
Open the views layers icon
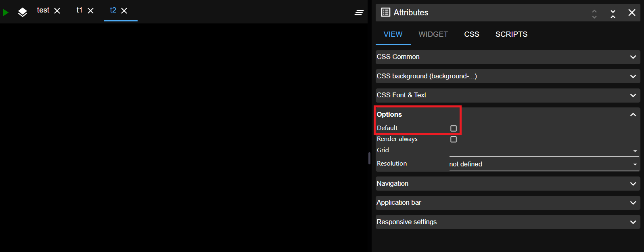[23, 13]
